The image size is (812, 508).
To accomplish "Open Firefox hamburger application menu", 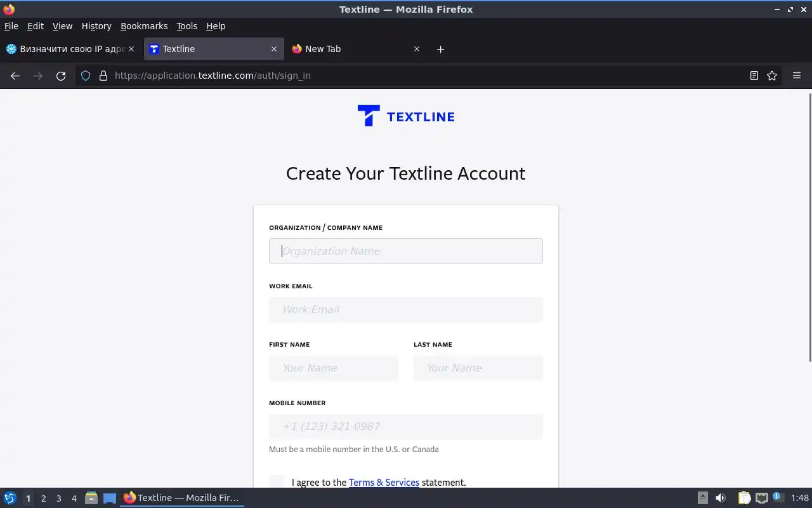I will [x=797, y=76].
